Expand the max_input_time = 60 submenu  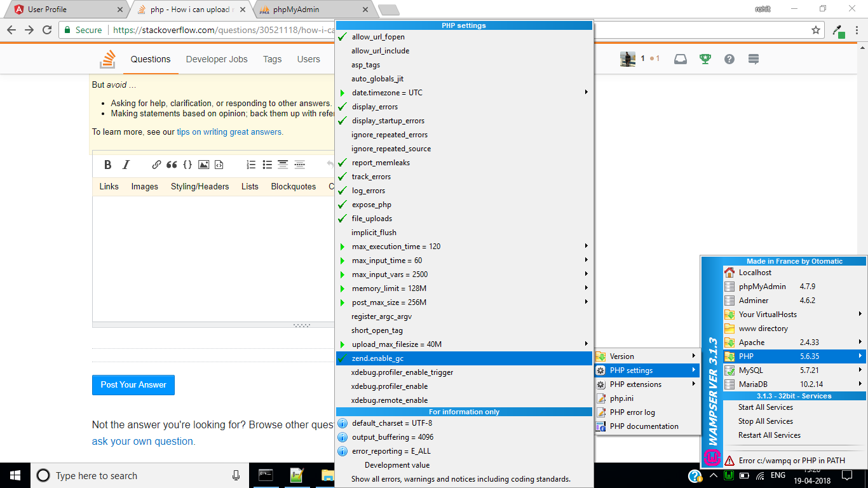[464, 261]
